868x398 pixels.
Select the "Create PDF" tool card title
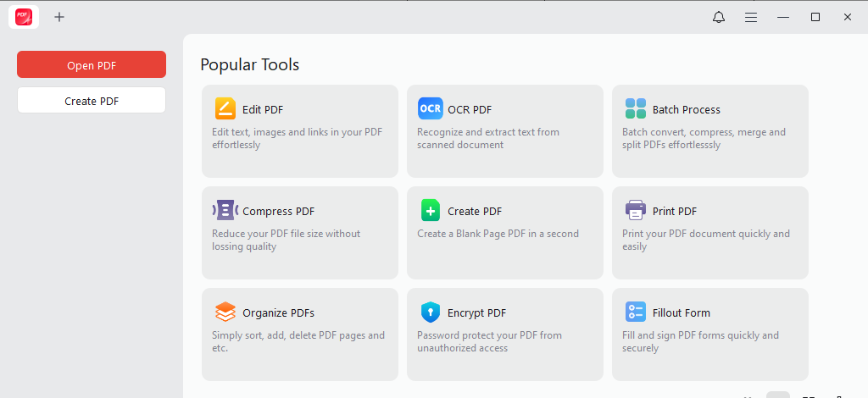(475, 211)
